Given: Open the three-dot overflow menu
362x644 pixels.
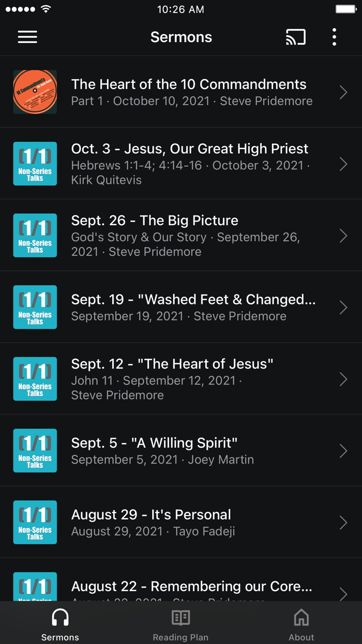Looking at the screenshot, I should (x=334, y=37).
